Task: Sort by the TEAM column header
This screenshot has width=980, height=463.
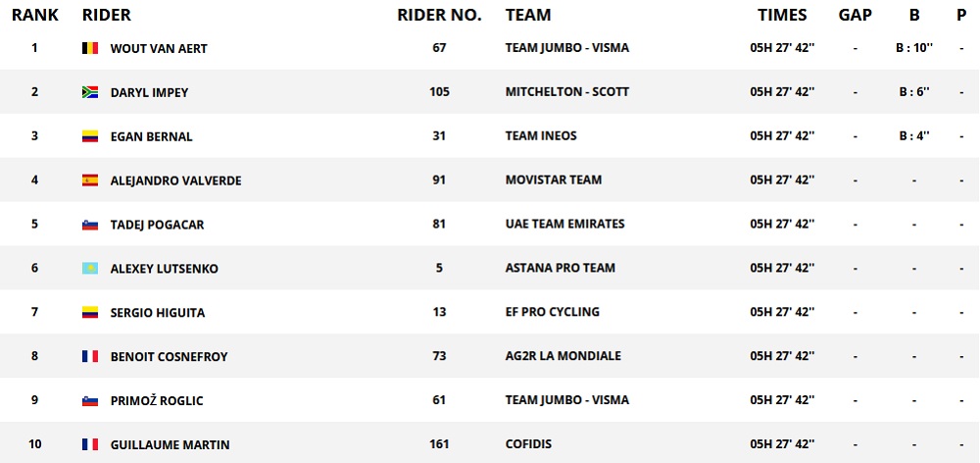Action: (528, 16)
